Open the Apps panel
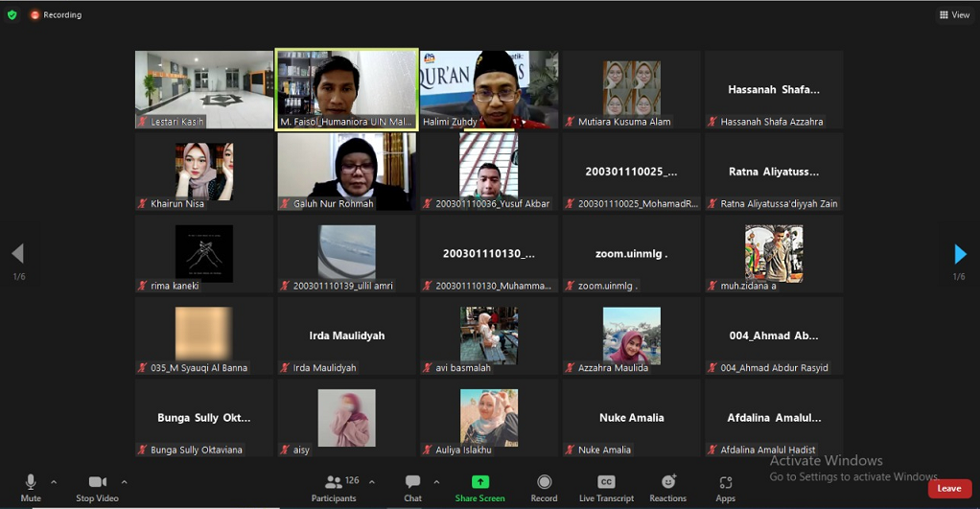Screen dimensions: 980x509 tap(725, 487)
